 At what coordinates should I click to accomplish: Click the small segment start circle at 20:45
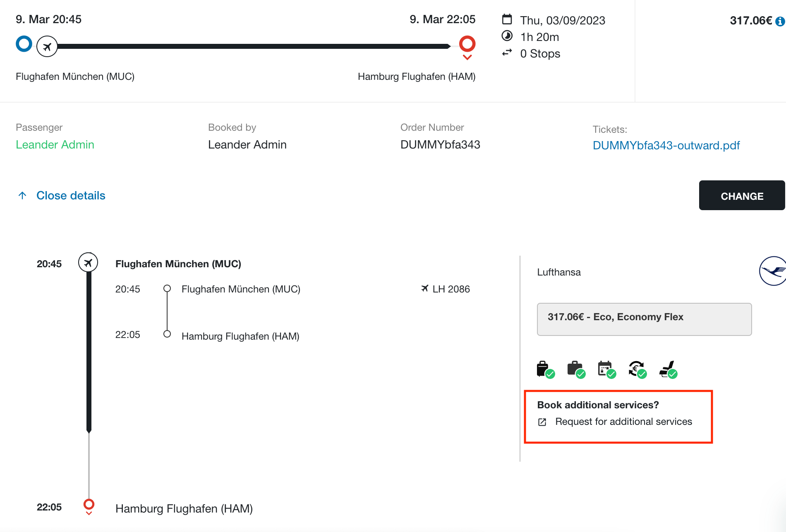(x=167, y=288)
